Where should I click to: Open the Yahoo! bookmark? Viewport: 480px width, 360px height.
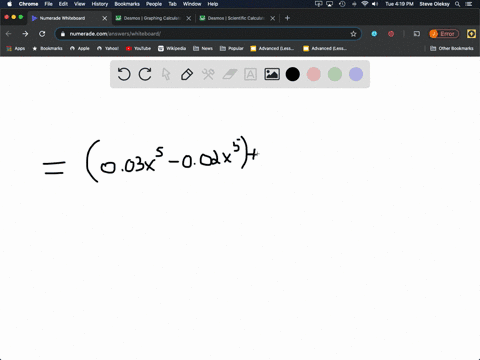coord(108,48)
